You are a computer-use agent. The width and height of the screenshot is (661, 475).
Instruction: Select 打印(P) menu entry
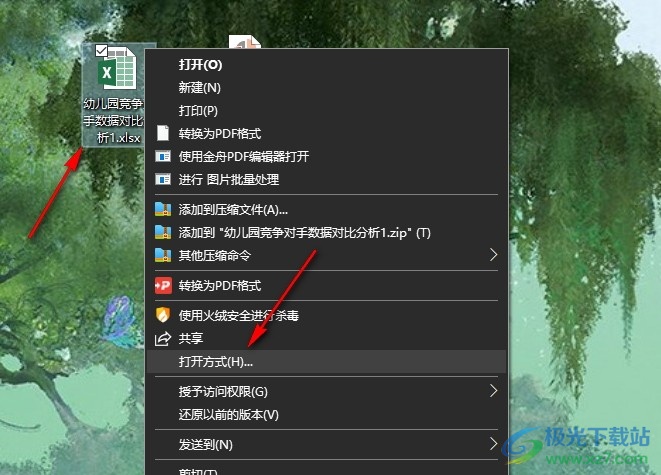coord(198,110)
